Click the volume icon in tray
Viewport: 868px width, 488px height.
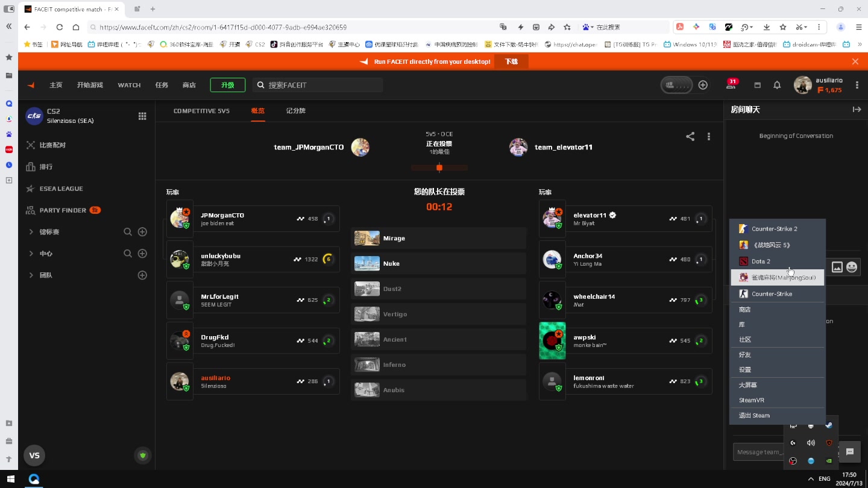tap(811, 443)
